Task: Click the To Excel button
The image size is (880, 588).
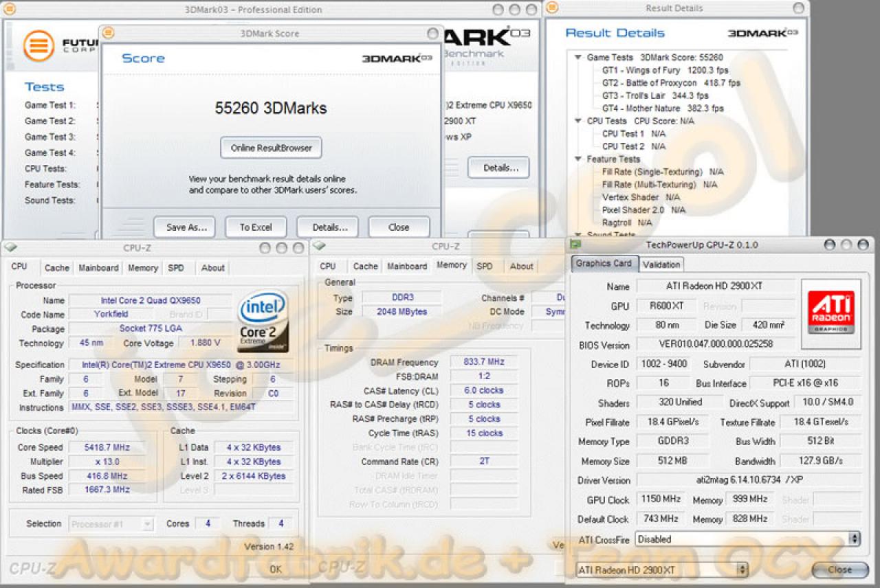Action: click(256, 227)
